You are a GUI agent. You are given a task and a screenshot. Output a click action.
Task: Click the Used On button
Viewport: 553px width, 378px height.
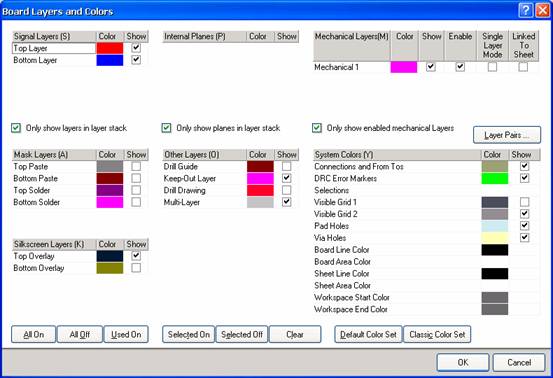click(126, 334)
